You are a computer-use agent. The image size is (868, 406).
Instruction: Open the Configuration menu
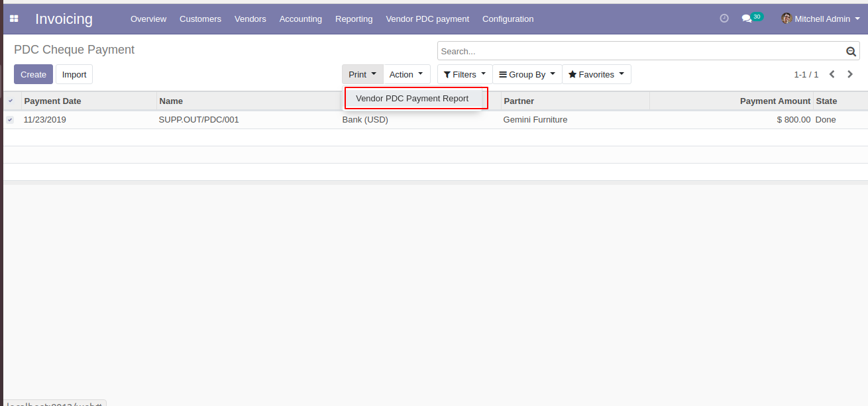508,19
